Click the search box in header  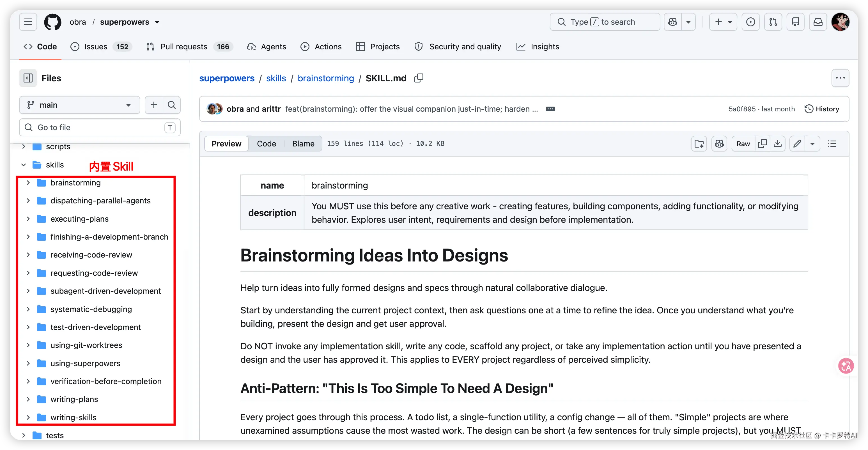[x=605, y=22]
